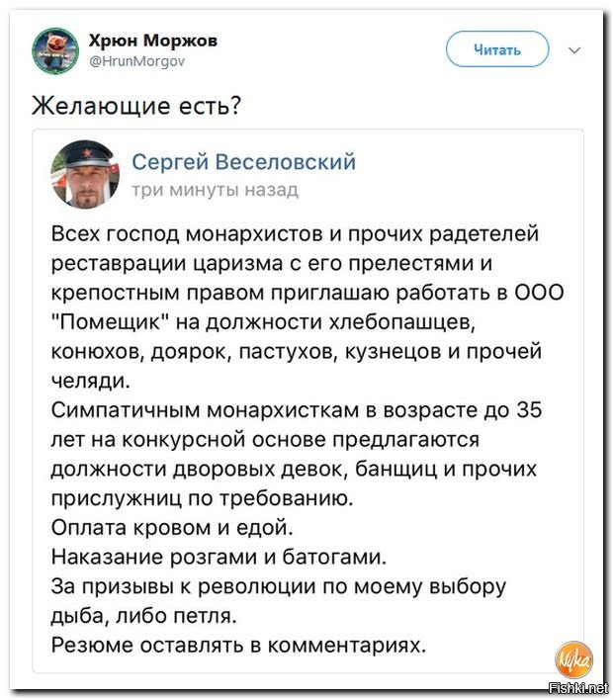Screen dimensions: 614x700
Task: Open Хрюн Моржов's profile avatar
Action: (55, 50)
